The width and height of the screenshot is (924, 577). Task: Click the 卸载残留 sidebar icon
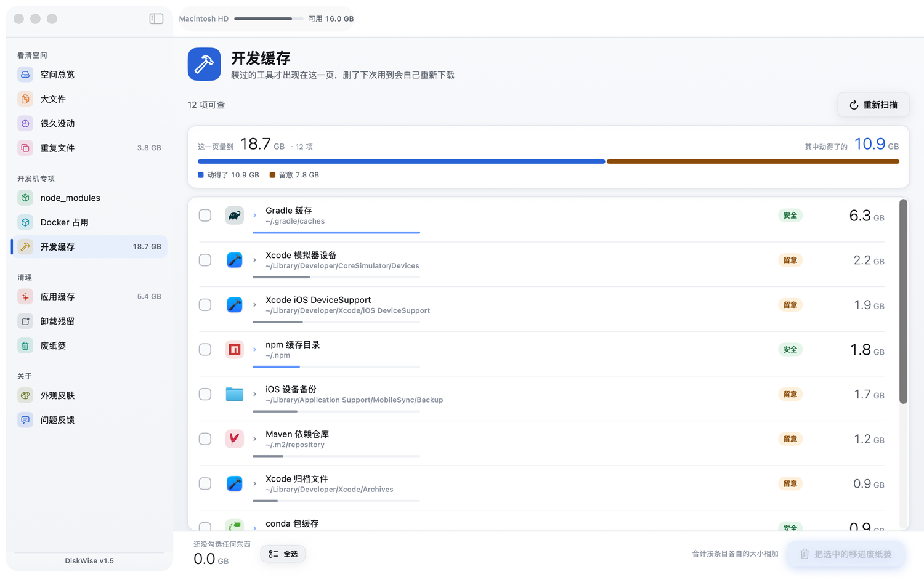click(25, 321)
